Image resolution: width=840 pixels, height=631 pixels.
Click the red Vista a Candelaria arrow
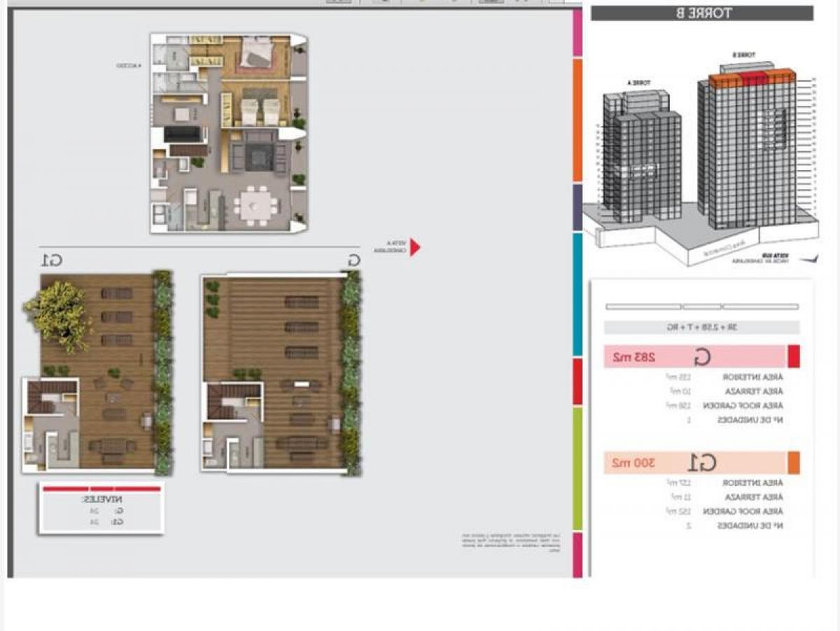414,247
